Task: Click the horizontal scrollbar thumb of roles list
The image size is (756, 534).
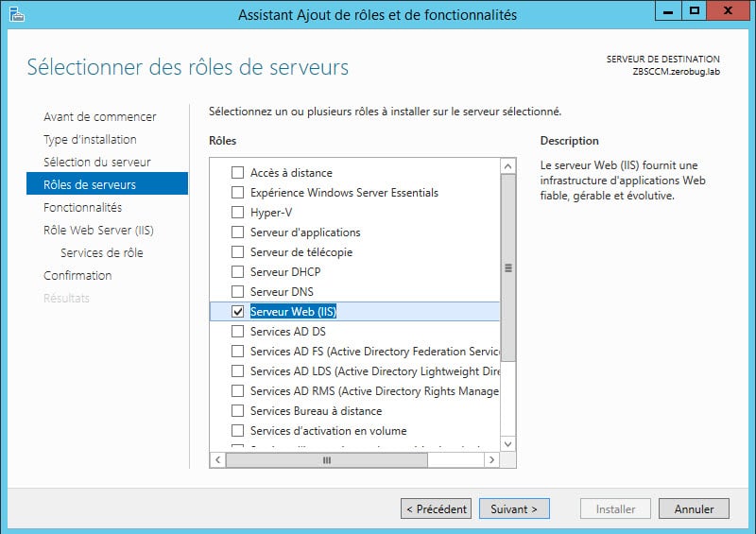Action: click(x=326, y=459)
